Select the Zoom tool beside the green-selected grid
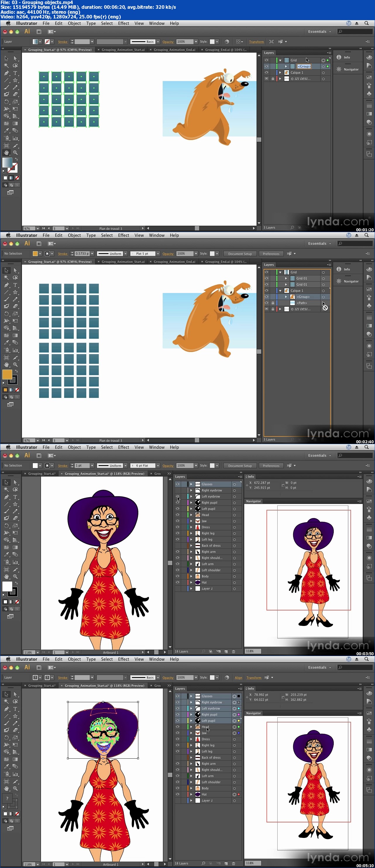 [x=15, y=153]
